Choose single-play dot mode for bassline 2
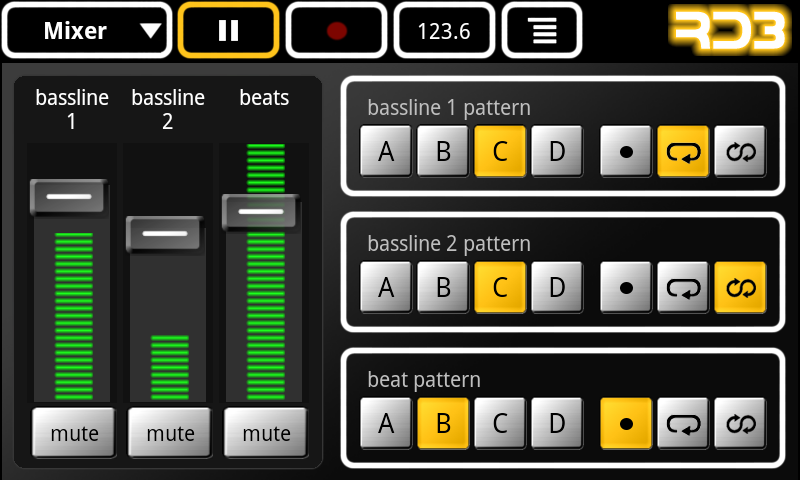 point(626,287)
